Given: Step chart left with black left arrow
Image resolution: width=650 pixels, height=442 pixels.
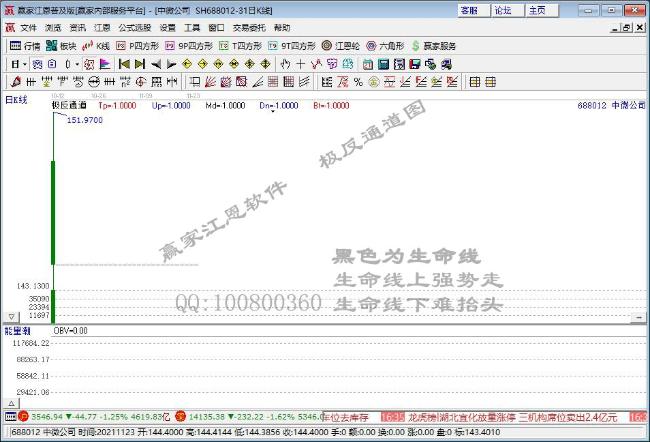Looking at the screenshot, I should pyautogui.click(x=156, y=64).
